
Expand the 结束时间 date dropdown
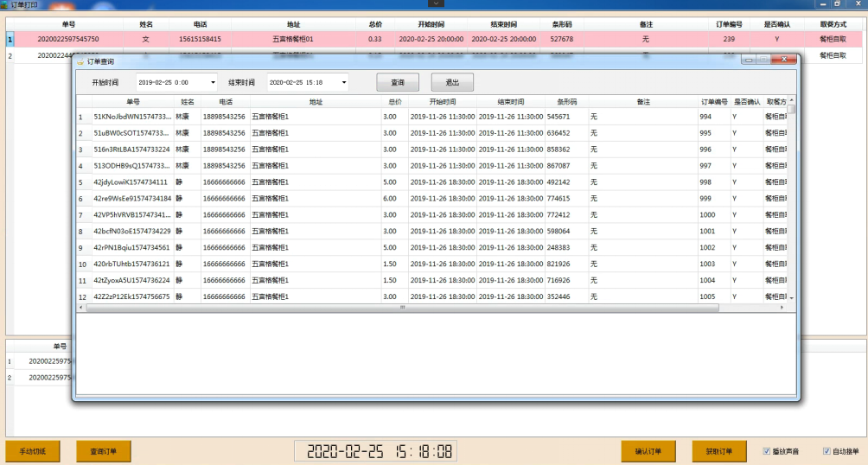[343, 83]
